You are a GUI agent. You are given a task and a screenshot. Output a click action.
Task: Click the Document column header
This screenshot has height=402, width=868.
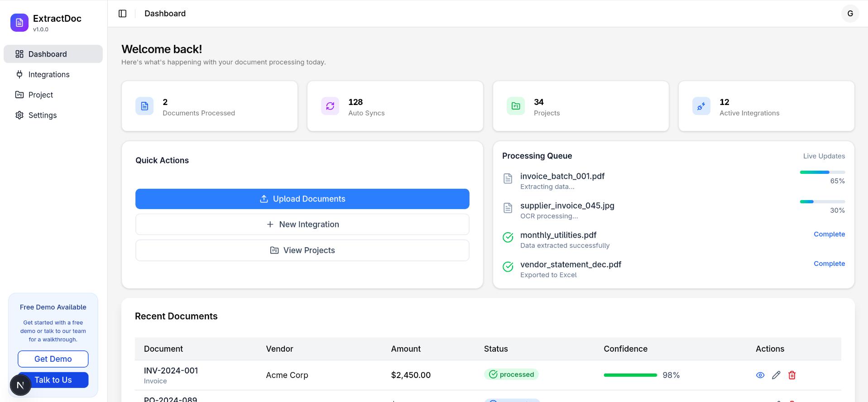[163, 349]
